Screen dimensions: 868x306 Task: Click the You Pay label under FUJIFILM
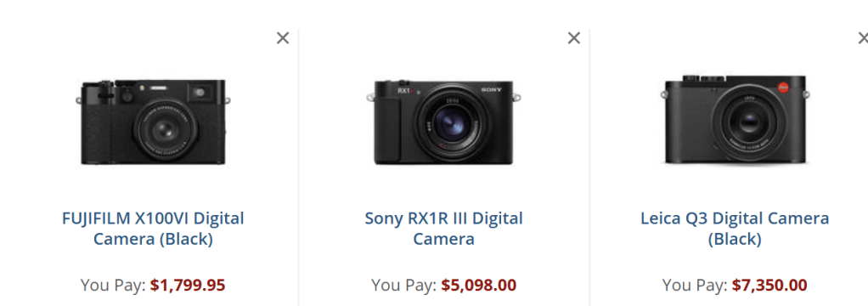[114, 286]
